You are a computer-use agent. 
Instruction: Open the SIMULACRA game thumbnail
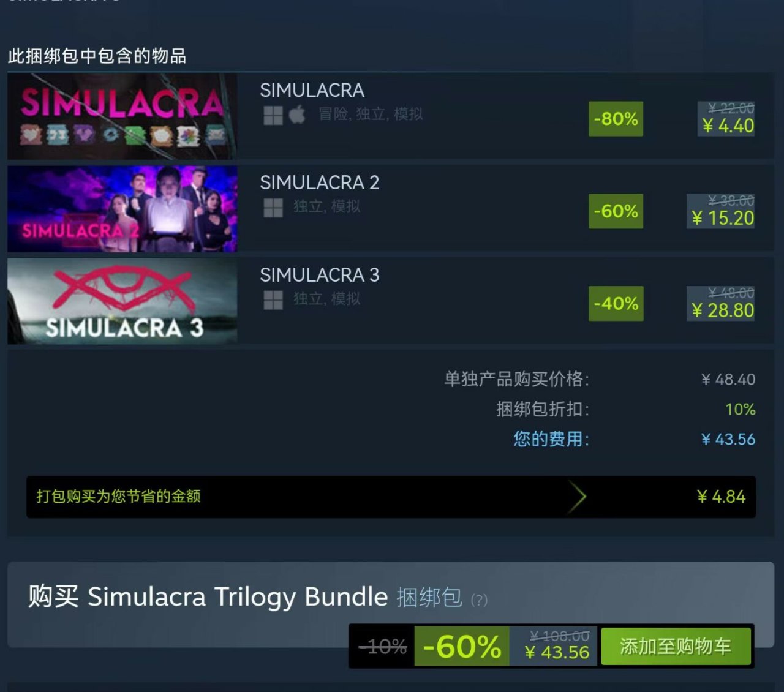pos(123,116)
